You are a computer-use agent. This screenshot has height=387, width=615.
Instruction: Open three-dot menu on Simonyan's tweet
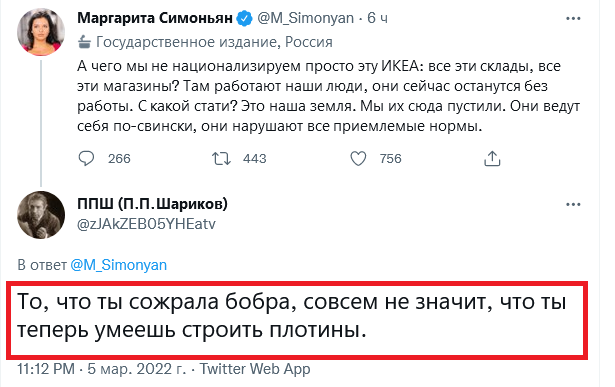(x=573, y=18)
